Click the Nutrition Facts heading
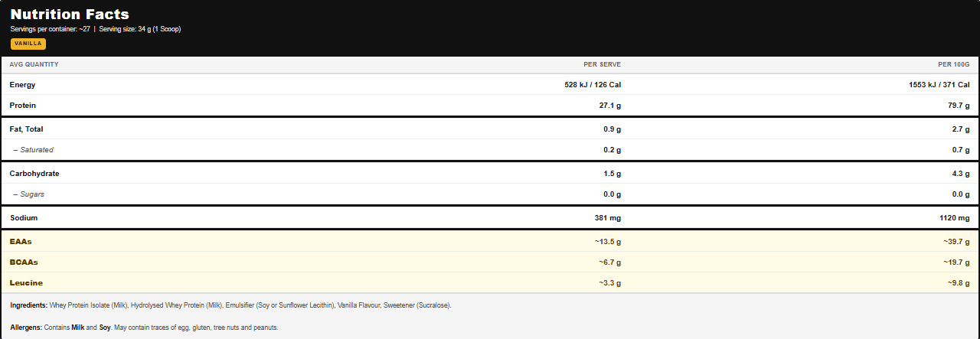 70,15
